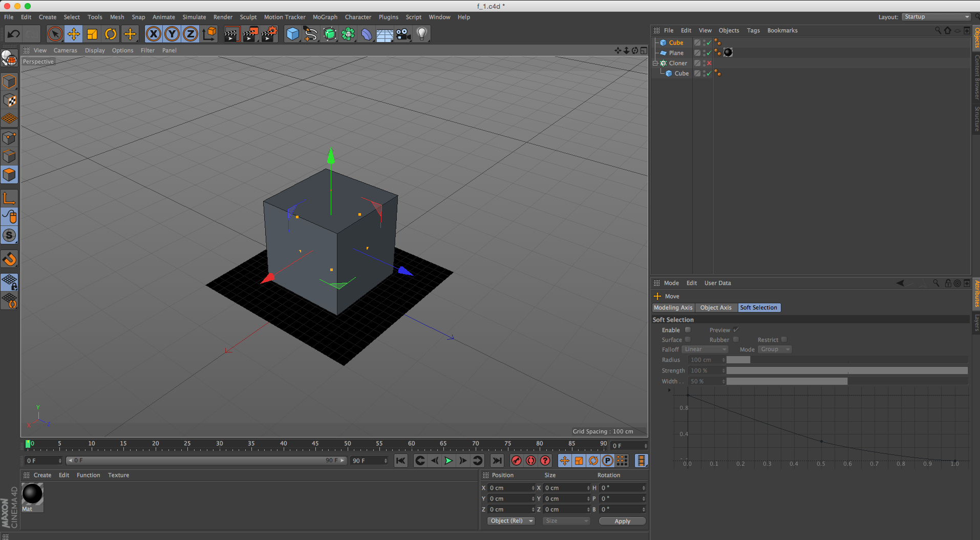This screenshot has width=980, height=540.
Task: Uncheck the Preview checkbox
Action: point(736,329)
